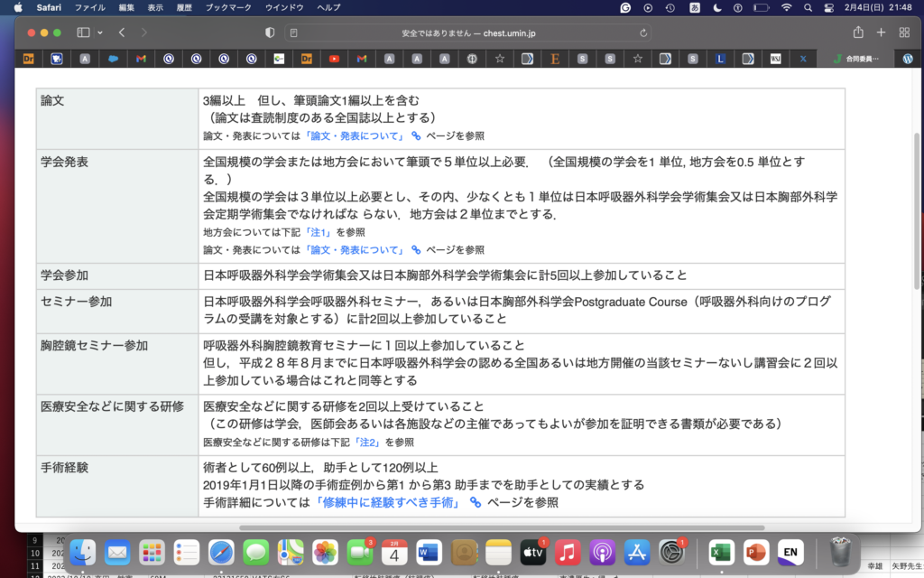Open the 修練中に経験すべき手術 link
Image resolution: width=924 pixels, height=578 pixels.
(387, 502)
